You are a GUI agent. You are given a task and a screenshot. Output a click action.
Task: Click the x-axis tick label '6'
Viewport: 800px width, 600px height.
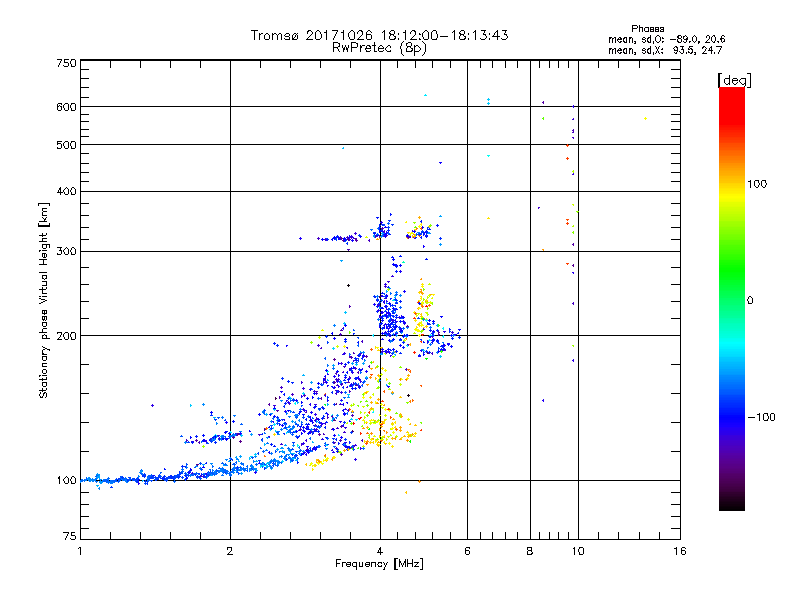467,551
